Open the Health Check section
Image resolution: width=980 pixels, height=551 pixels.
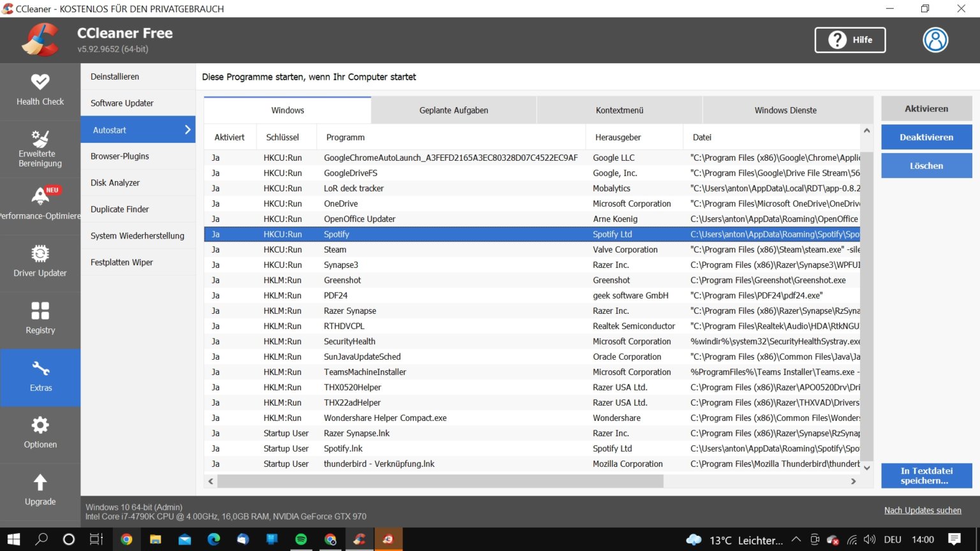click(40, 89)
